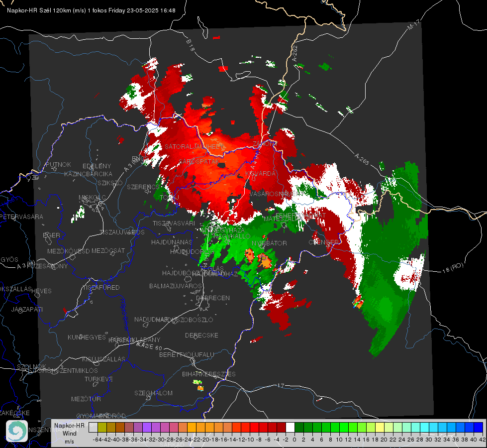Image resolution: width=487 pixels, height=448 pixels.
Task: Click the KAZINCBARCIKA city label
Action: tap(88, 174)
